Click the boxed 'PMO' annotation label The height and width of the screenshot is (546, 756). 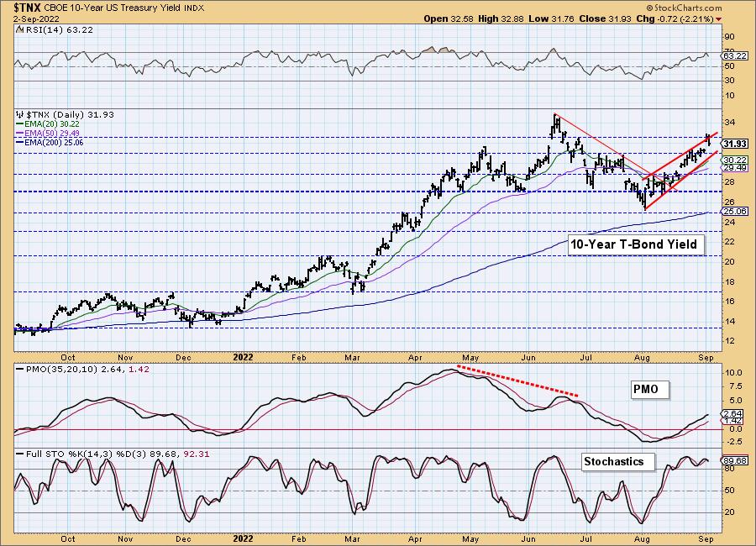649,389
